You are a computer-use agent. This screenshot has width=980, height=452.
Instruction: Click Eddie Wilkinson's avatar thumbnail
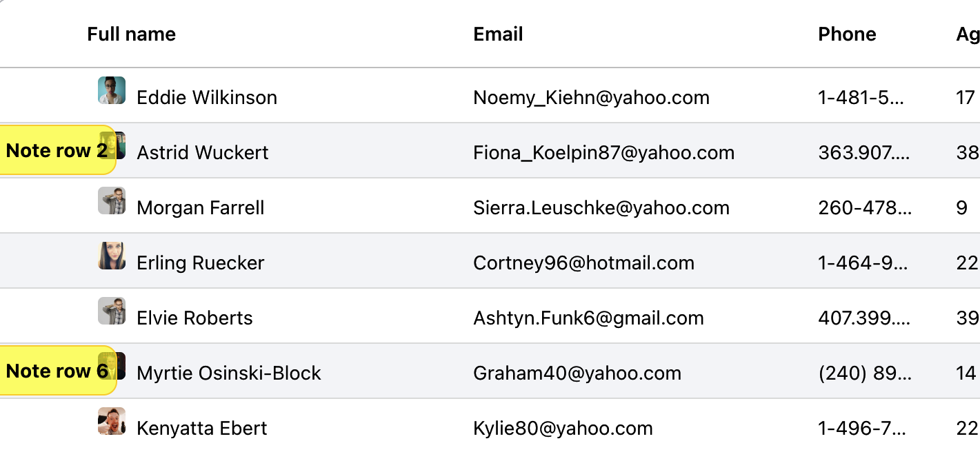coord(112,90)
